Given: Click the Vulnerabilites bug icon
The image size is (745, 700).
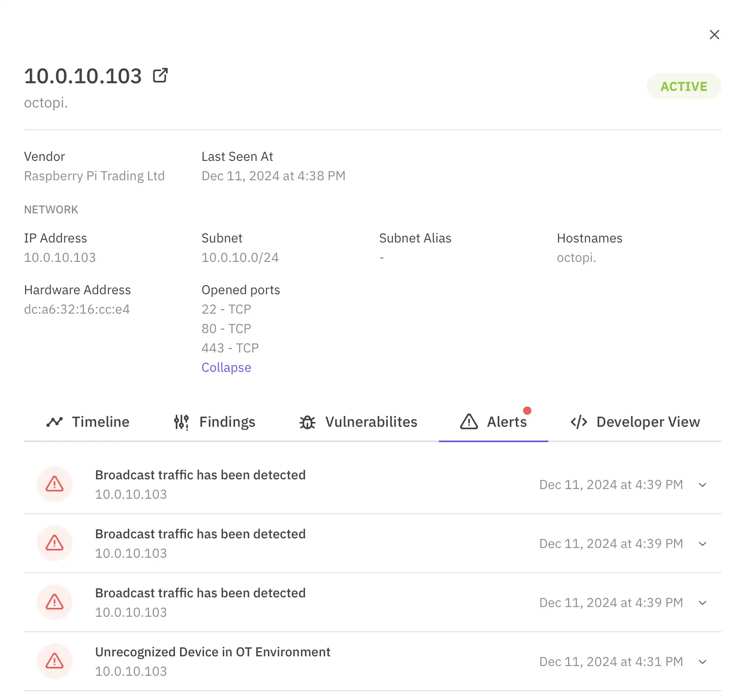Looking at the screenshot, I should click(307, 422).
